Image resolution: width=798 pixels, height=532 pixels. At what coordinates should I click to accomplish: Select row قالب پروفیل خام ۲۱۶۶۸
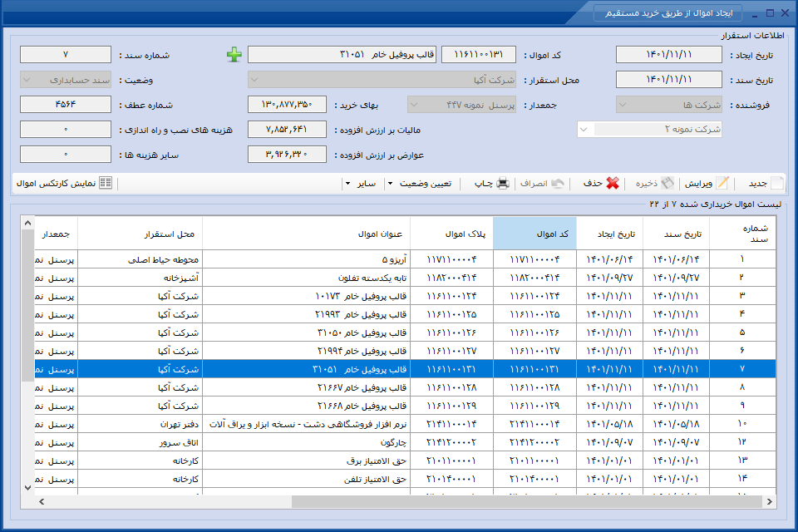(x=405, y=406)
